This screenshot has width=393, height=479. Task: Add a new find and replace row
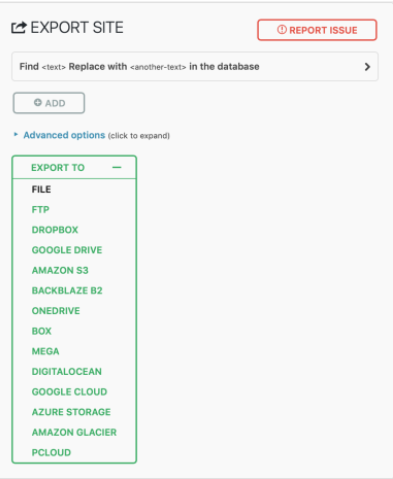[49, 103]
